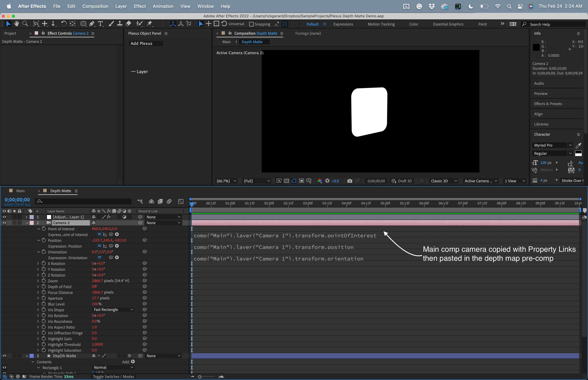Toggle visibility of Depth Matte layer
This screenshot has width=588, height=380.
(4, 356)
